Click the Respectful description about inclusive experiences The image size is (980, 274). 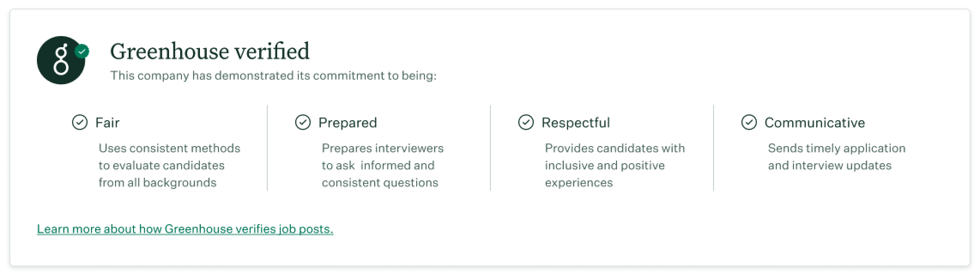pyautogui.click(x=615, y=165)
